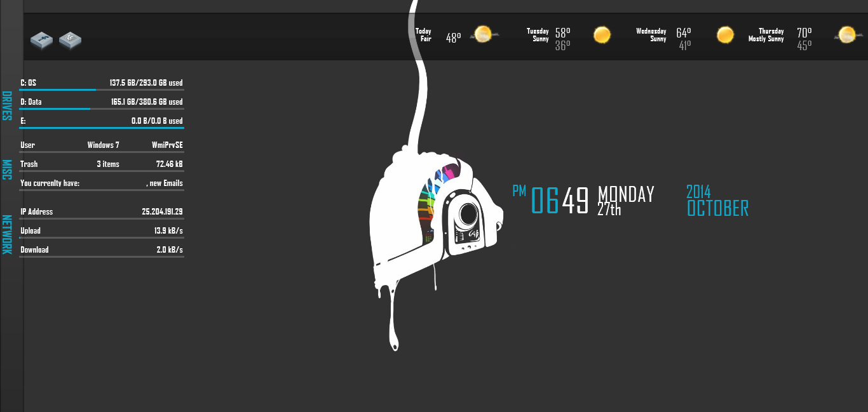Click the '3 items' trash count
Image resolution: width=868 pixels, height=412 pixels.
point(108,164)
